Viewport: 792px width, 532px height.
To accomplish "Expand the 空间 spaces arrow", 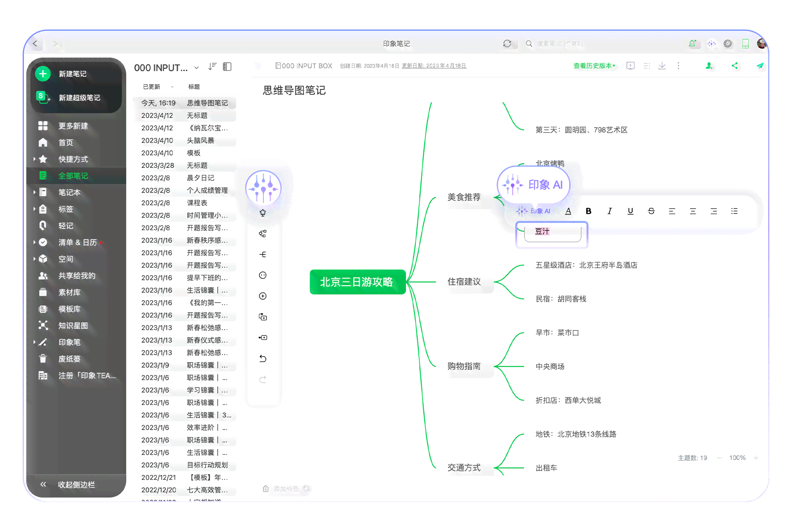I will [34, 259].
